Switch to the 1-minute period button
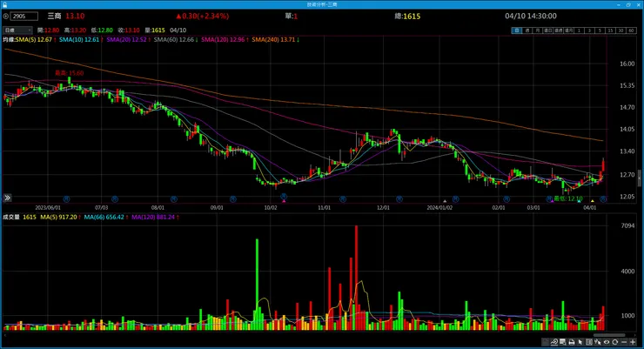 click(579, 30)
